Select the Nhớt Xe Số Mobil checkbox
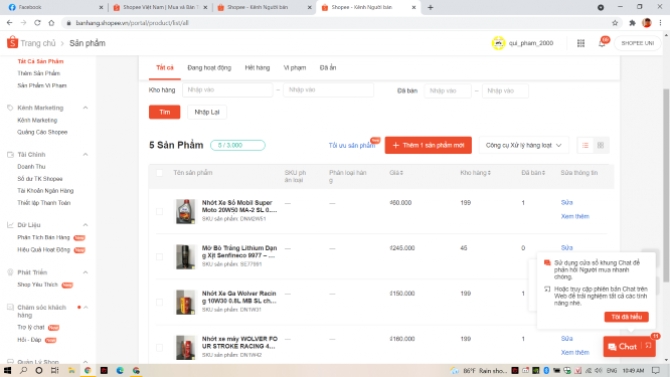This screenshot has width=670, height=377. [159, 212]
